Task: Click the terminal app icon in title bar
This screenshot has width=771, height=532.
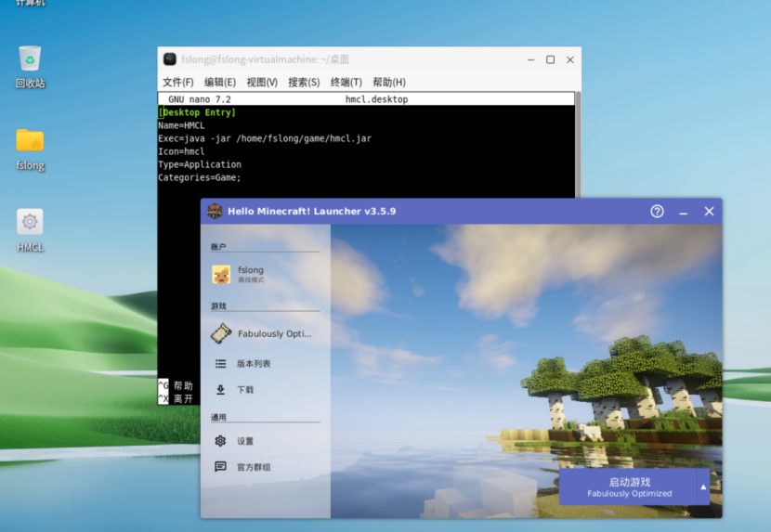Action: click(170, 59)
